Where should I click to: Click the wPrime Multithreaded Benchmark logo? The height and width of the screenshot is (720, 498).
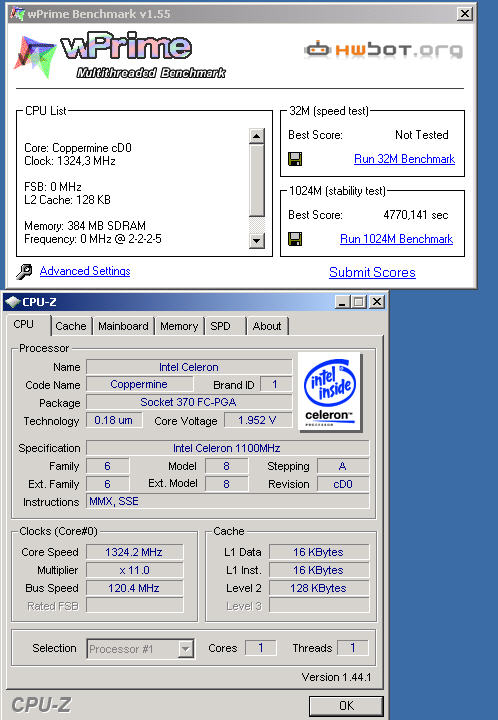point(120,56)
